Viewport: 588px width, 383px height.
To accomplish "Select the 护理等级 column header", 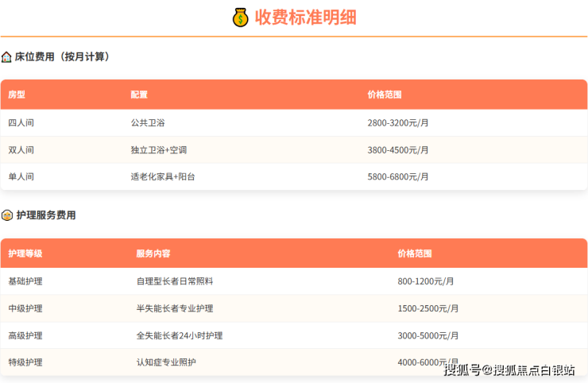I will pyautogui.click(x=25, y=253).
